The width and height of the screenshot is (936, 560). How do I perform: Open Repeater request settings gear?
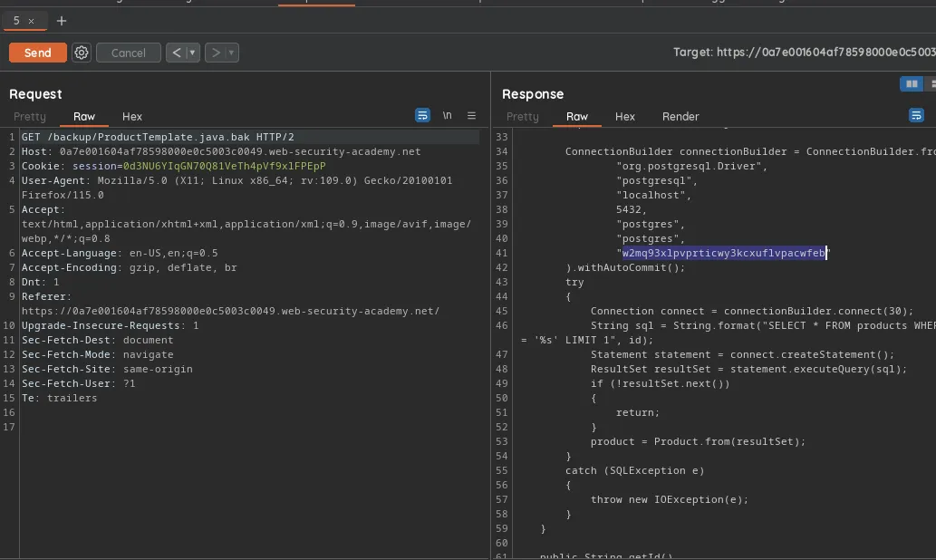tap(82, 53)
